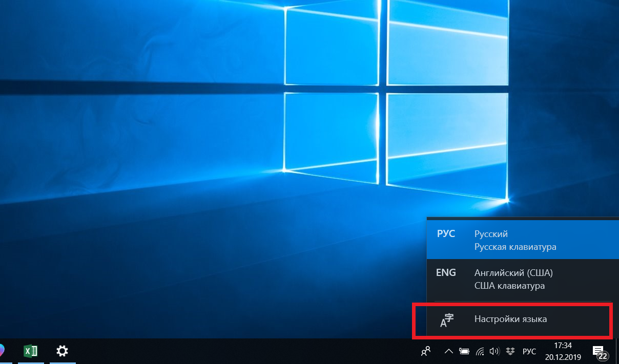The height and width of the screenshot is (364, 619).
Task: Click the Show Desktop strip at the taskbar's far right
Action: (x=617, y=352)
